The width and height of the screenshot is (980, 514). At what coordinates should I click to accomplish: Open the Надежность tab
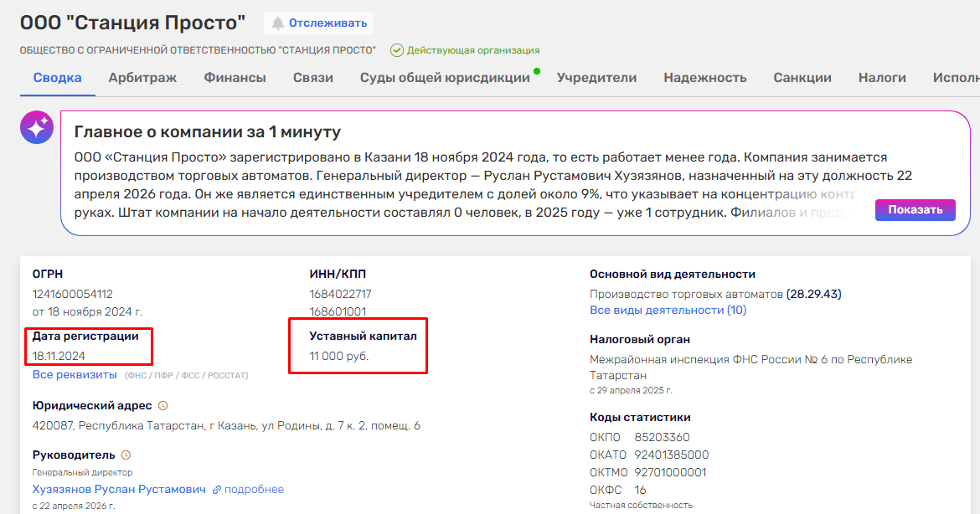705,78
